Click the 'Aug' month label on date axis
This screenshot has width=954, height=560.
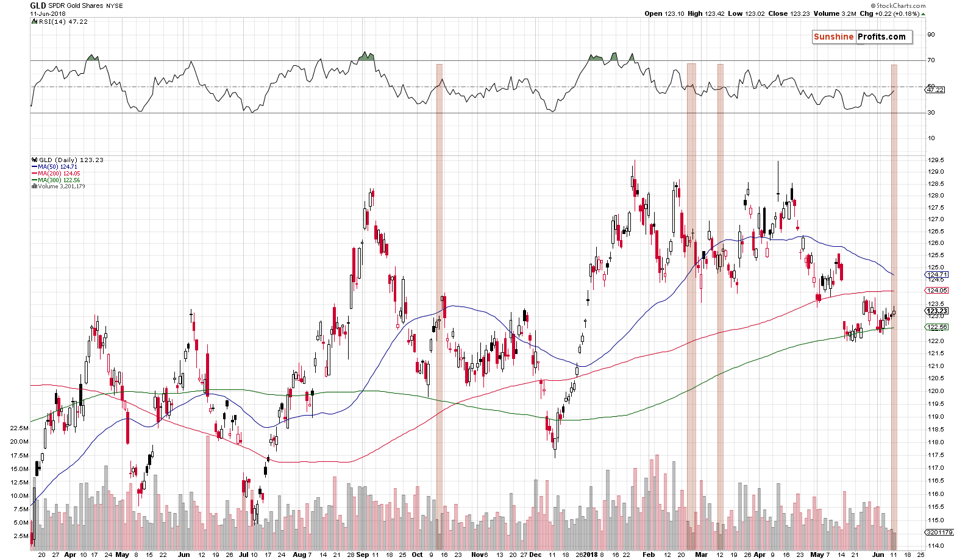299,555
